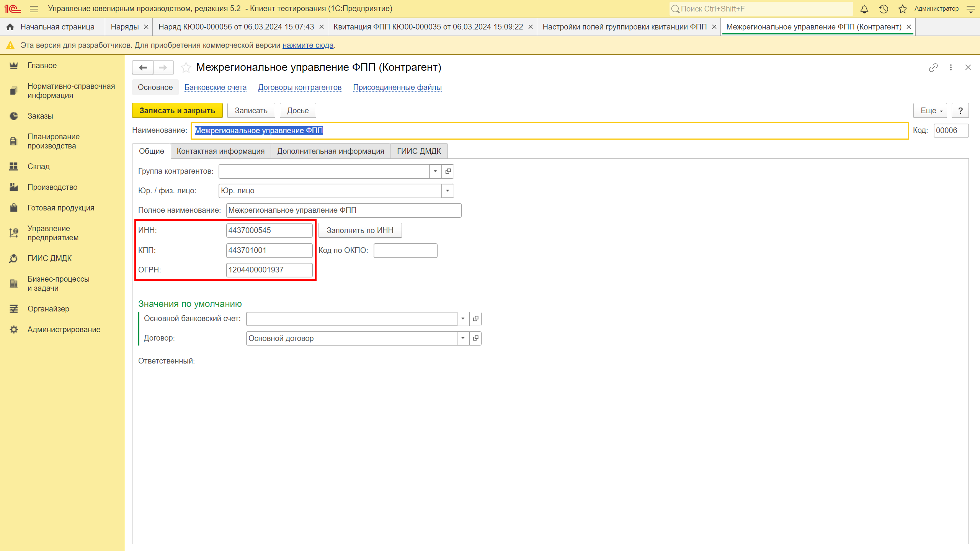Screen dimensions: 980x551
Task: Click the Код по ОКПО field
Action: point(405,250)
